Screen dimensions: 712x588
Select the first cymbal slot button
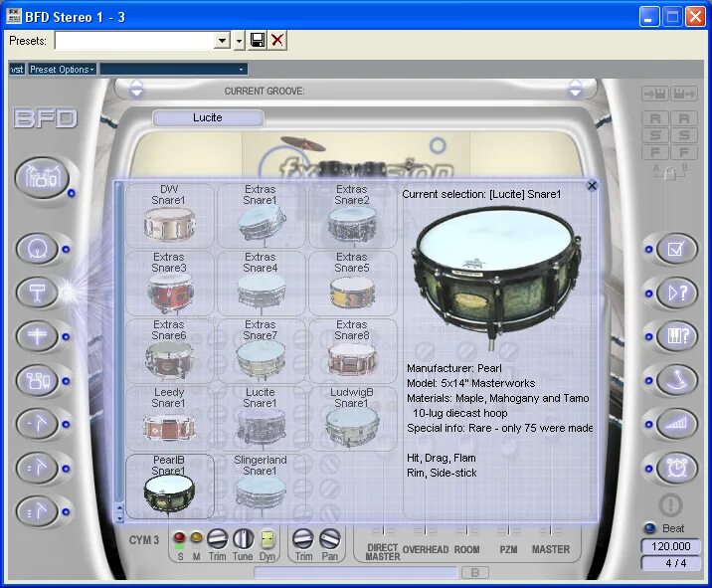coord(37,424)
